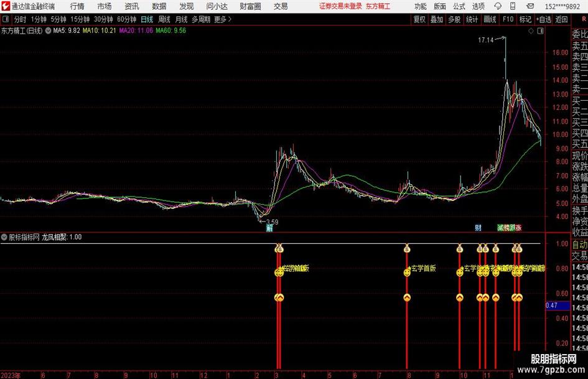The width and height of the screenshot is (588, 379).
Task: Click the 叠加 toolbar button
Action: pyautogui.click(x=437, y=19)
